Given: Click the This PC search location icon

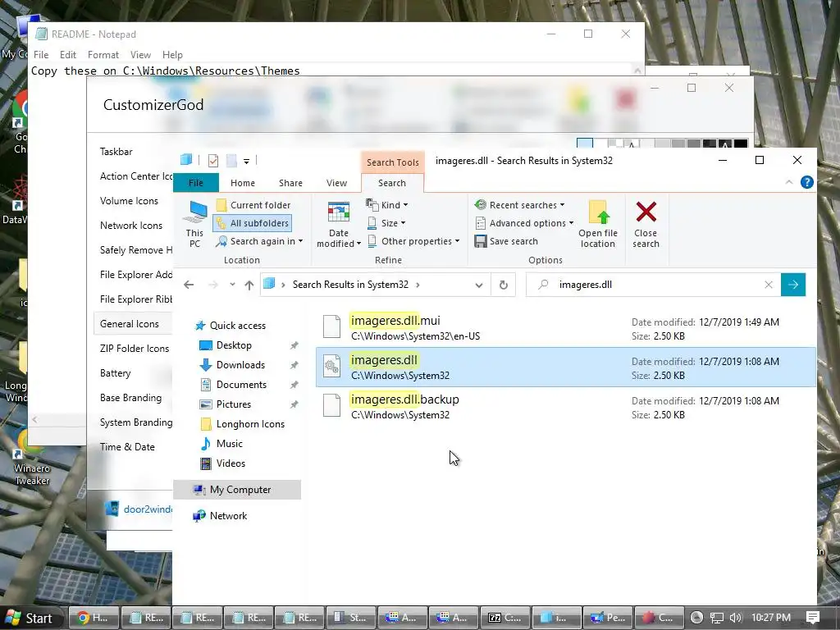Looking at the screenshot, I should click(194, 224).
